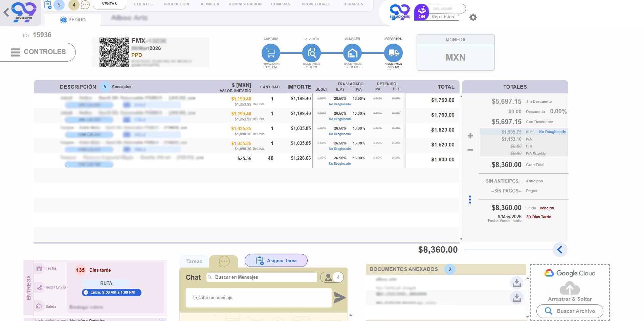
Task: Click the QR code image
Action: point(114,52)
